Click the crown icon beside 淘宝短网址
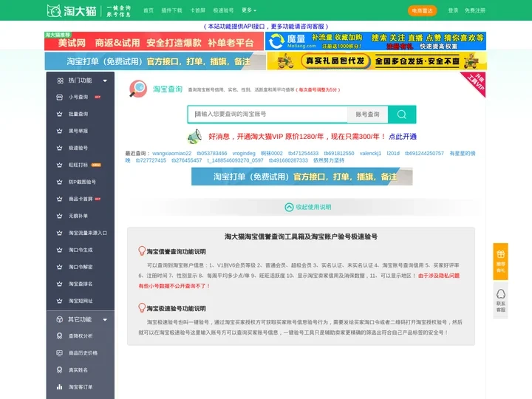This screenshot has width=532, height=399. (59, 301)
